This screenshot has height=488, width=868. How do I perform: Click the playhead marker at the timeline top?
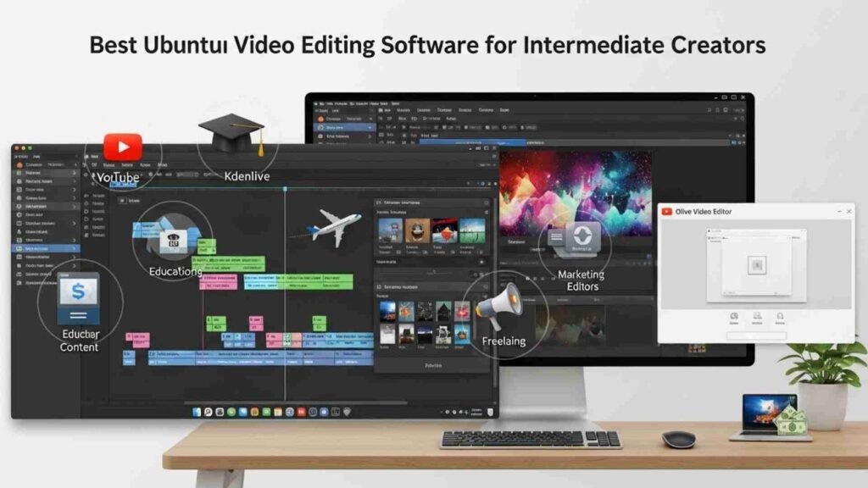[285, 189]
